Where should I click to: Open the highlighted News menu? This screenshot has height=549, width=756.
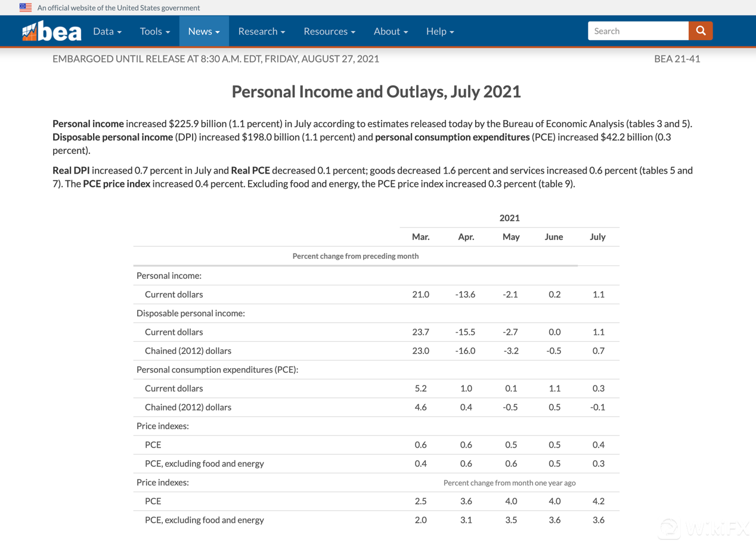point(204,32)
